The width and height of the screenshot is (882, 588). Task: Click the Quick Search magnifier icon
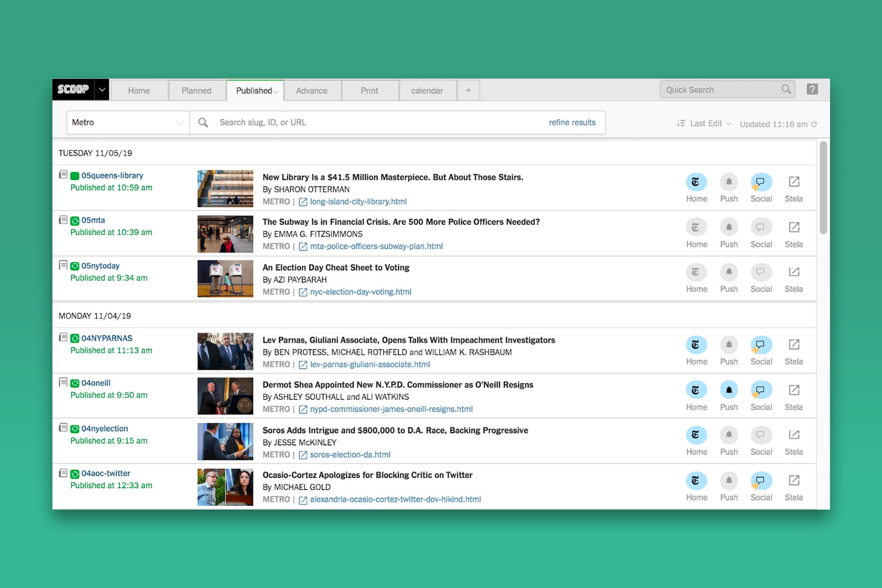pyautogui.click(x=786, y=89)
